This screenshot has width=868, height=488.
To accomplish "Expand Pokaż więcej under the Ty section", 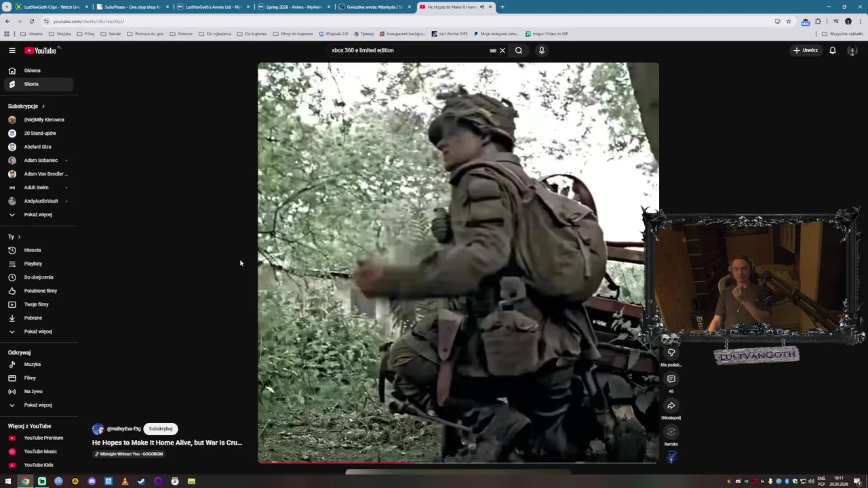I will coord(37,331).
